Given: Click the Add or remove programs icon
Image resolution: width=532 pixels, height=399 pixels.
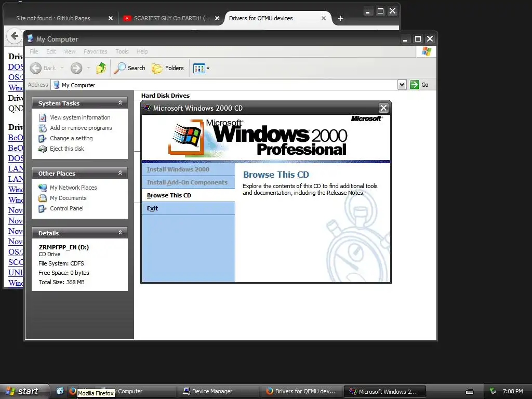Looking at the screenshot, I should click(x=43, y=128).
